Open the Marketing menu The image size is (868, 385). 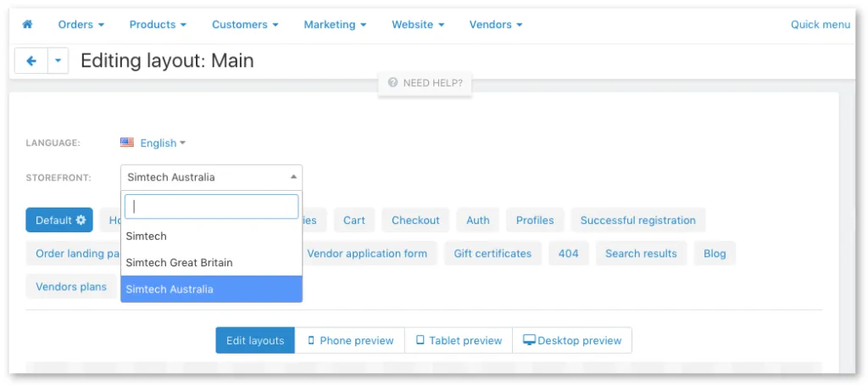click(x=335, y=25)
